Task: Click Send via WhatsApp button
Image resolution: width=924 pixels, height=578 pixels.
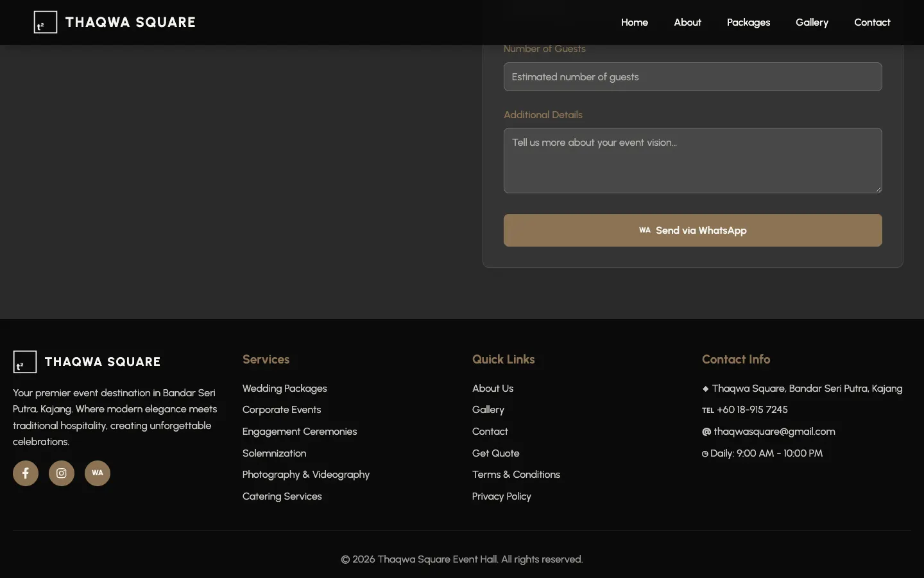Action: click(x=693, y=231)
